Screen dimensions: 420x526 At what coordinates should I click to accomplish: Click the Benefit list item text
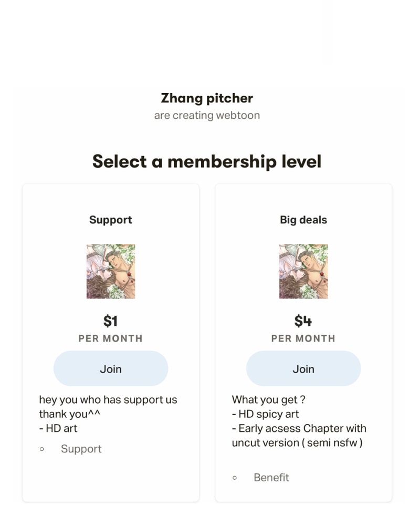coord(271,477)
